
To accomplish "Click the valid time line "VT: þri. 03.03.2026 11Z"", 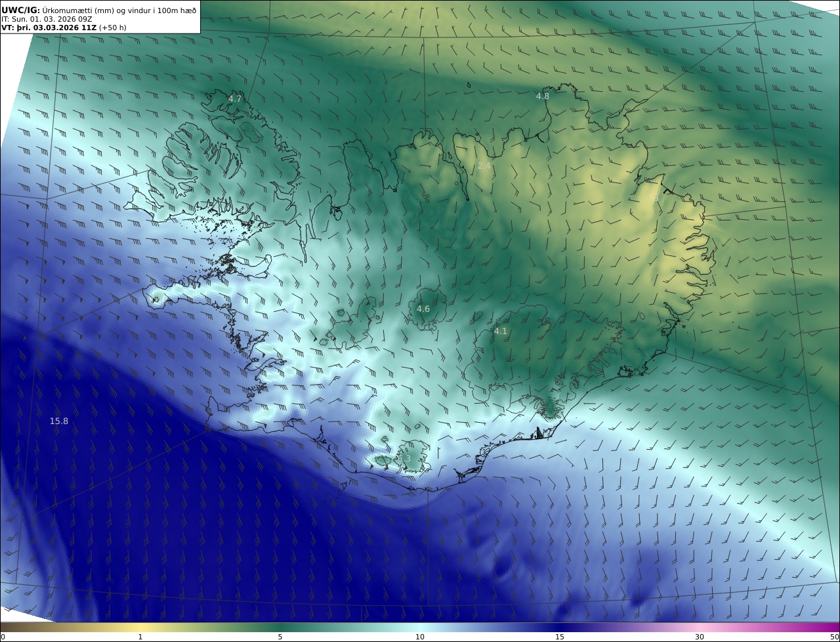I will [x=49, y=28].
